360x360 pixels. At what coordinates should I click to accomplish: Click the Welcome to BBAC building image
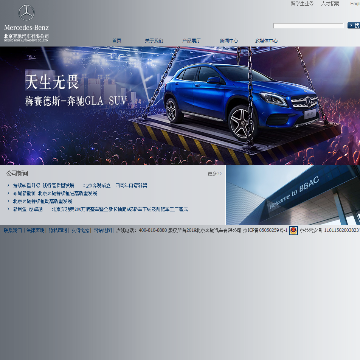293,195
